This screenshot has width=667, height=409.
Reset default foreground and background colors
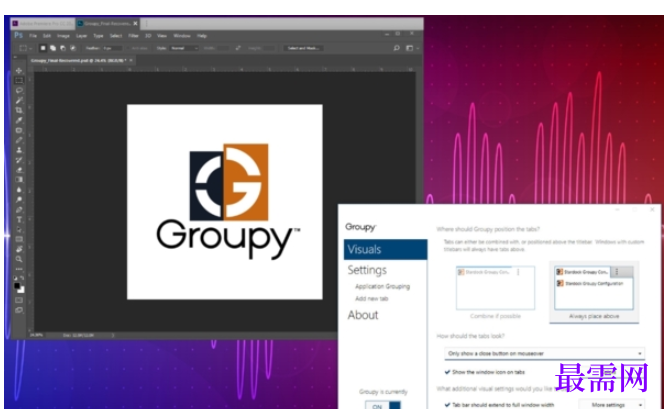tap(16, 278)
